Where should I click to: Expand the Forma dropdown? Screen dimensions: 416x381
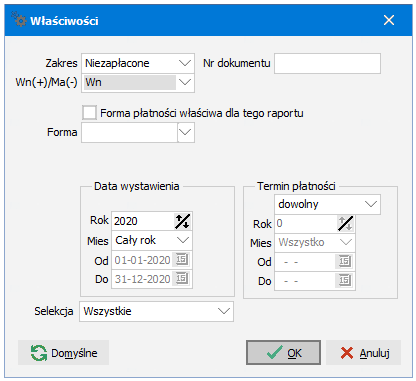(x=185, y=132)
